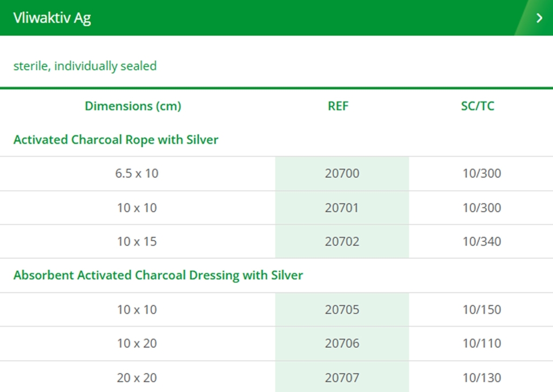This screenshot has width=553, height=392.
Task: Click the 10/150 SC/TC value
Action: tap(482, 309)
